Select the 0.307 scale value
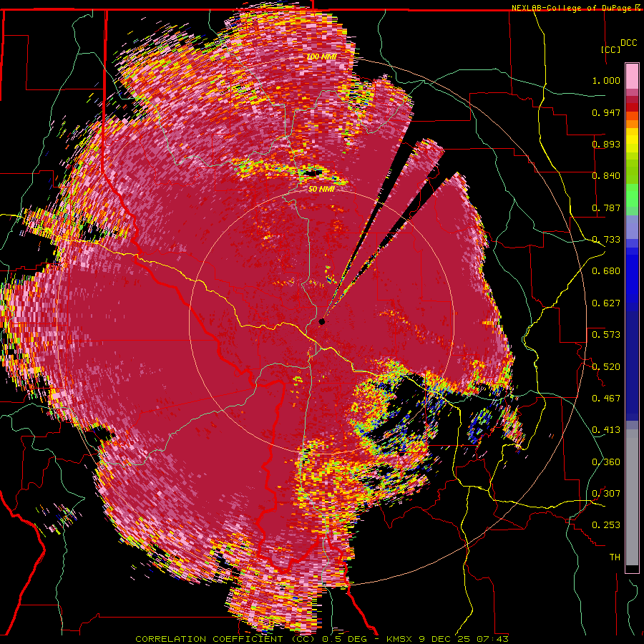This screenshot has height=644, width=644. [x=606, y=494]
